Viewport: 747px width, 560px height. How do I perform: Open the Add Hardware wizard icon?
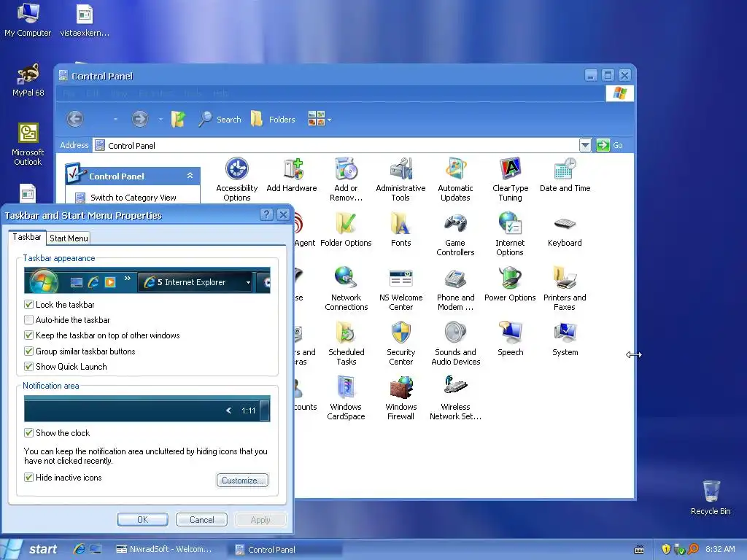point(292,175)
